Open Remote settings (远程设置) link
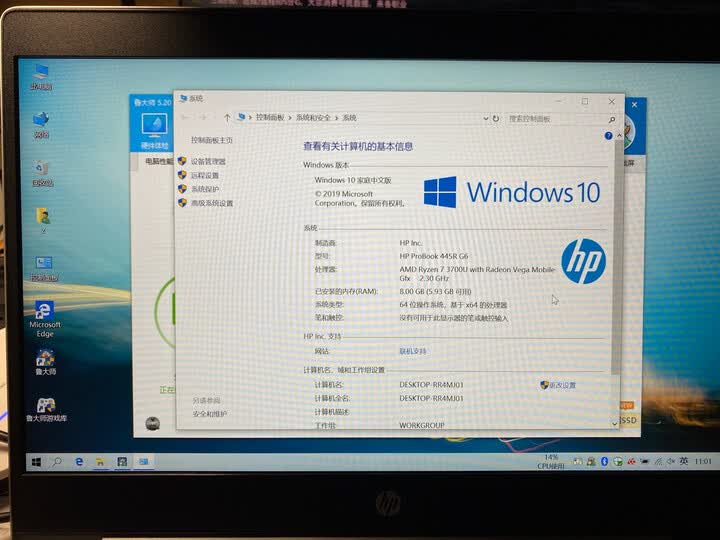Image resolution: width=720 pixels, height=540 pixels. pyautogui.click(x=205, y=175)
